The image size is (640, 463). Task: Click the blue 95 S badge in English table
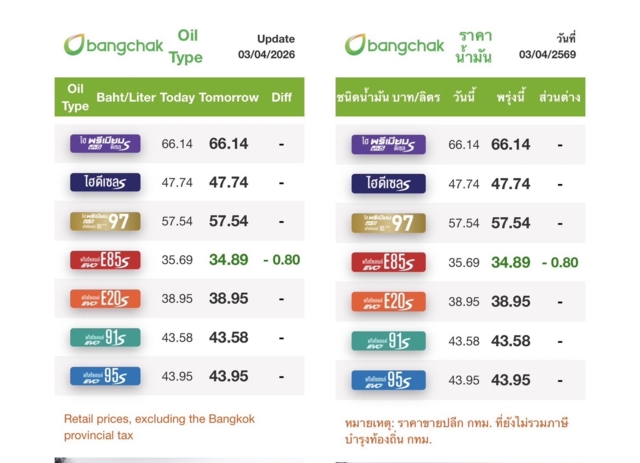pyautogui.click(x=105, y=377)
